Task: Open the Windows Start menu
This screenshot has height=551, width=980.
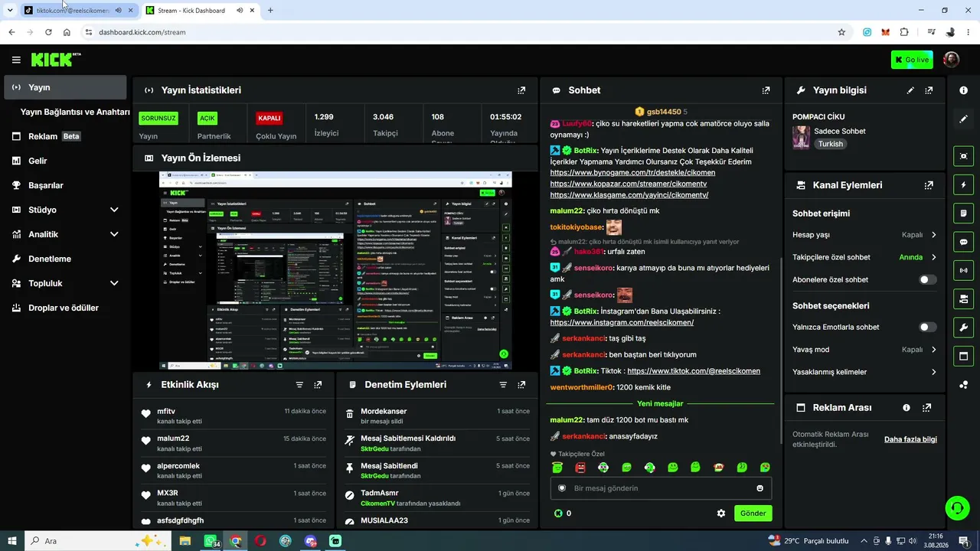Action: pyautogui.click(x=11, y=541)
